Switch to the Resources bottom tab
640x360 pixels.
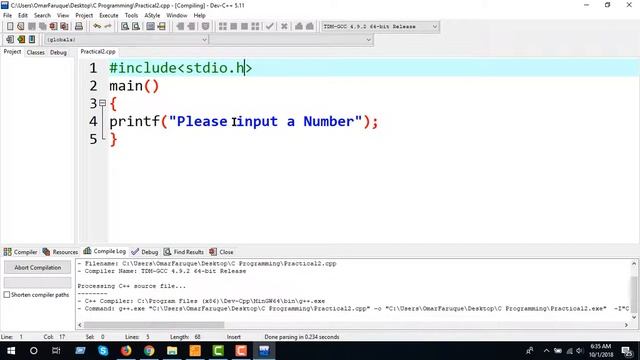(x=60, y=252)
